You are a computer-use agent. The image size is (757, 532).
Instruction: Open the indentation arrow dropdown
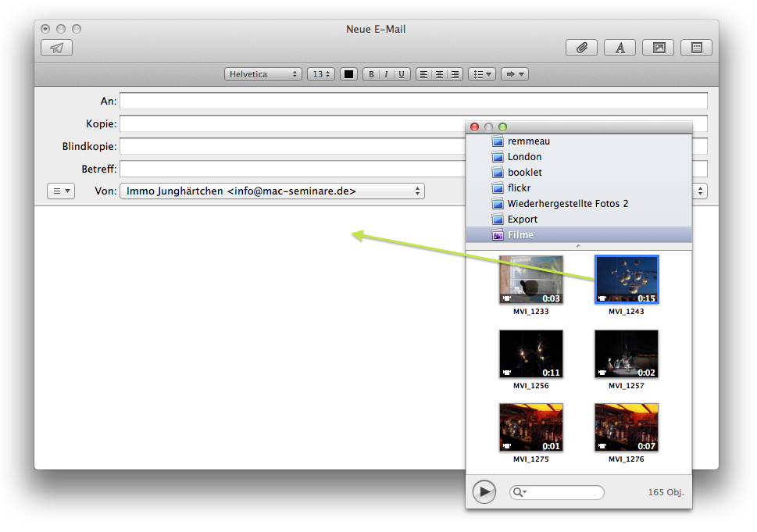[x=515, y=74]
